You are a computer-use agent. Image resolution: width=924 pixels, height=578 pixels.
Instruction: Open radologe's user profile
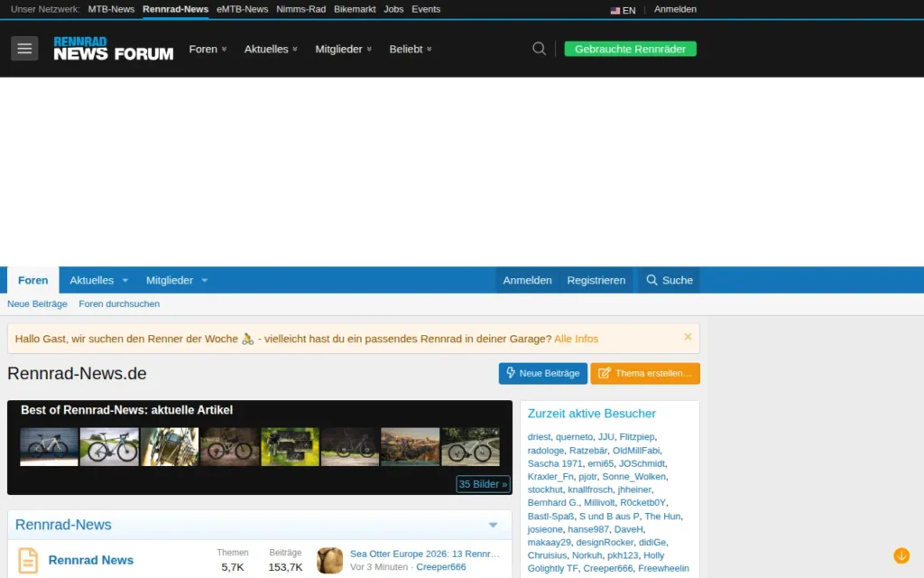(546, 451)
